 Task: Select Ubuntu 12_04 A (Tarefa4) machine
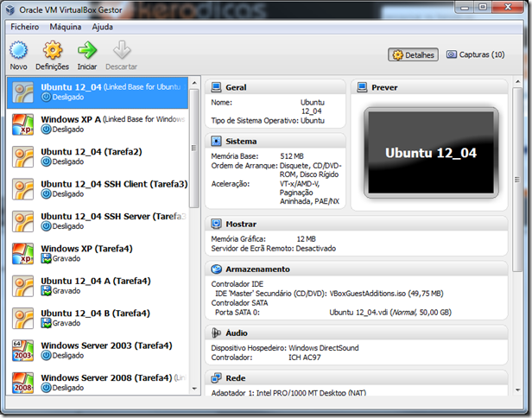(x=98, y=286)
